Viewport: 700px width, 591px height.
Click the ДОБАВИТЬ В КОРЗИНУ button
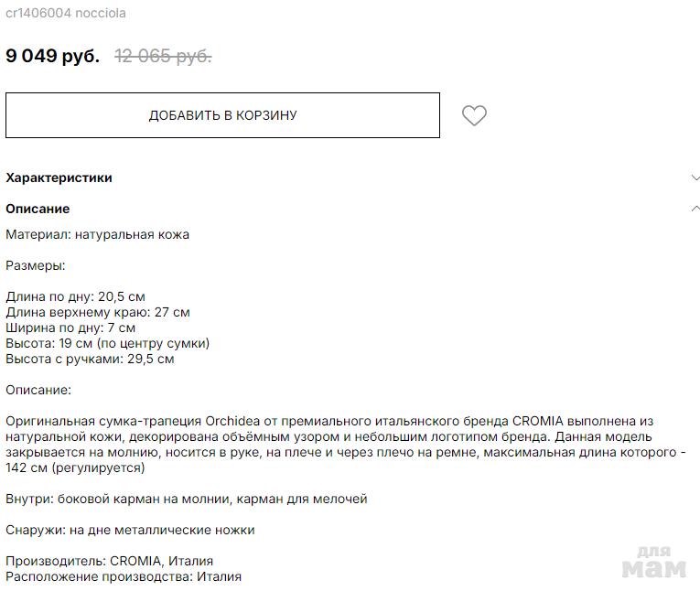pos(222,115)
